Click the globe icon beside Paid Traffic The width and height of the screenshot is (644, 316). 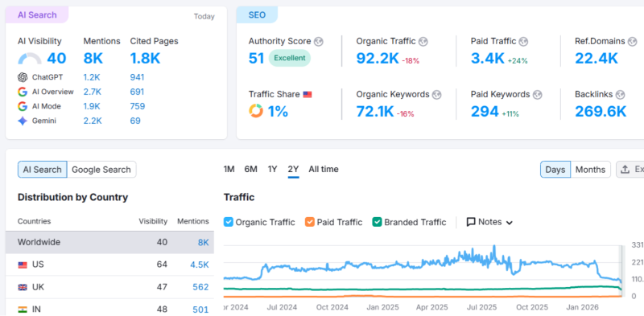523,42
